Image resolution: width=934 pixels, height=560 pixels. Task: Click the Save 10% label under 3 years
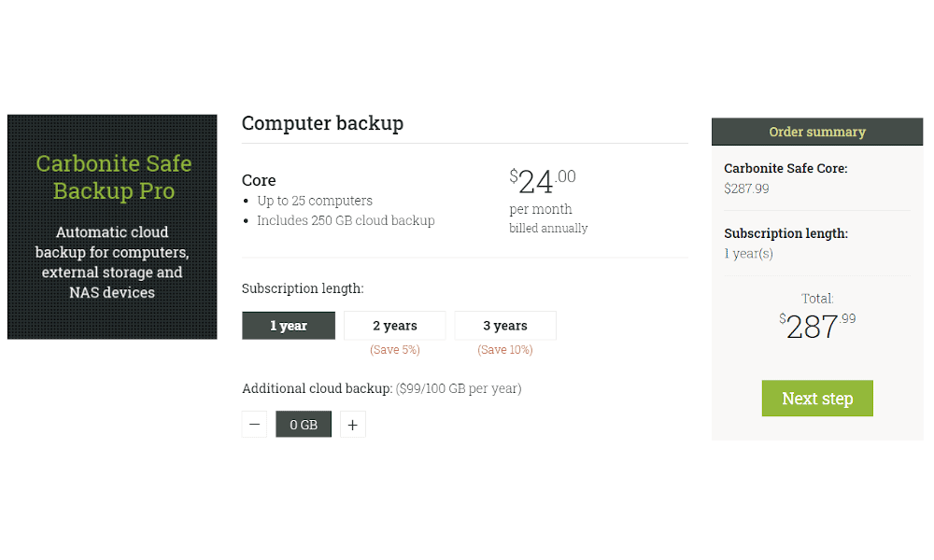click(x=504, y=349)
